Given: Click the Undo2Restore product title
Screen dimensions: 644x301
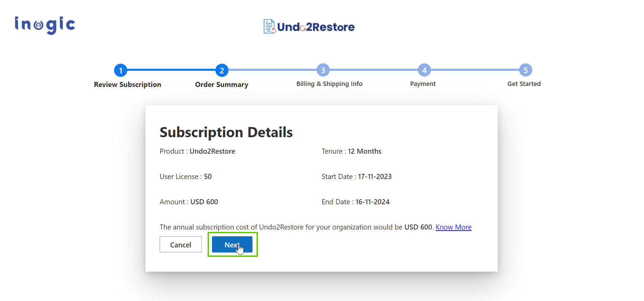Looking at the screenshot, I should pos(316,27).
